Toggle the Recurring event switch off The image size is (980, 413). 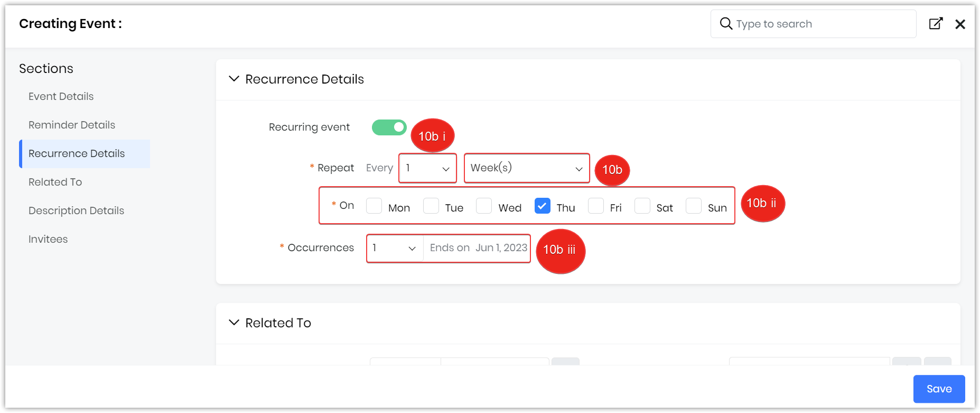389,127
